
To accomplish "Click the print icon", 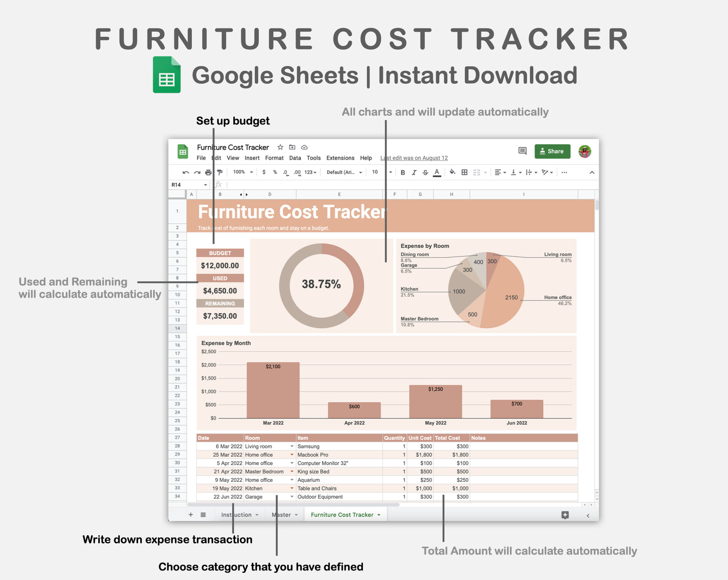I will tap(208, 173).
